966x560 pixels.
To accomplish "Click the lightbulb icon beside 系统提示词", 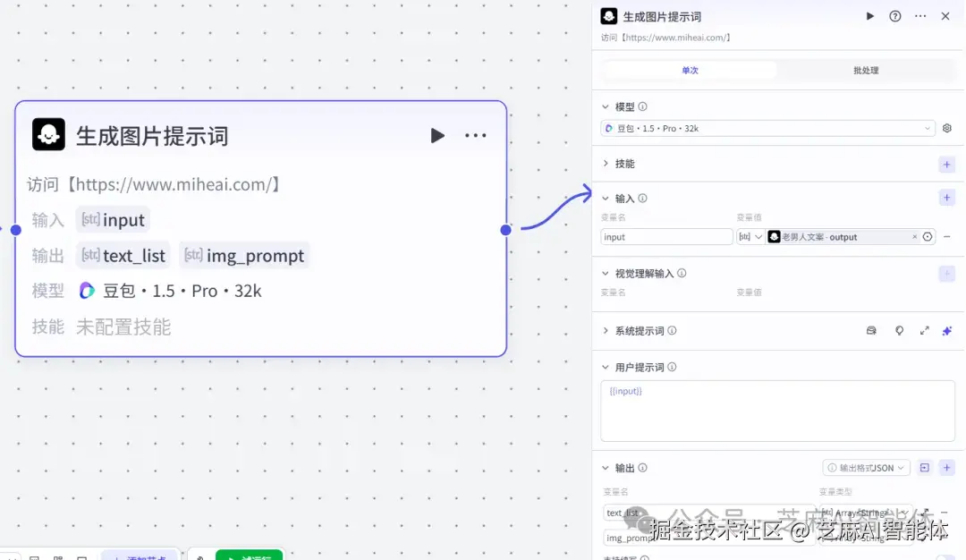I will click(899, 331).
